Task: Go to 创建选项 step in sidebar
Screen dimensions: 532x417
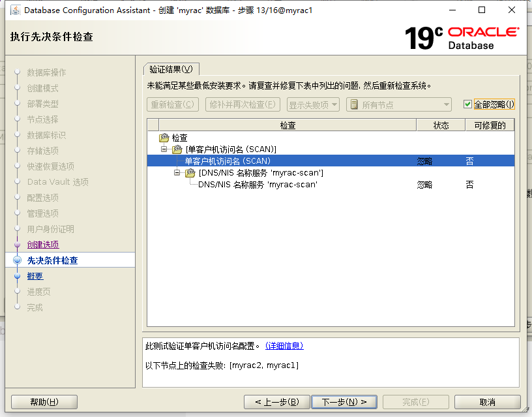Action: pyautogui.click(x=43, y=245)
